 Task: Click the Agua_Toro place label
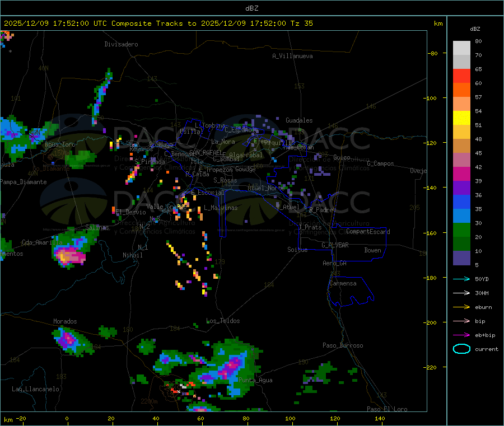point(60,144)
